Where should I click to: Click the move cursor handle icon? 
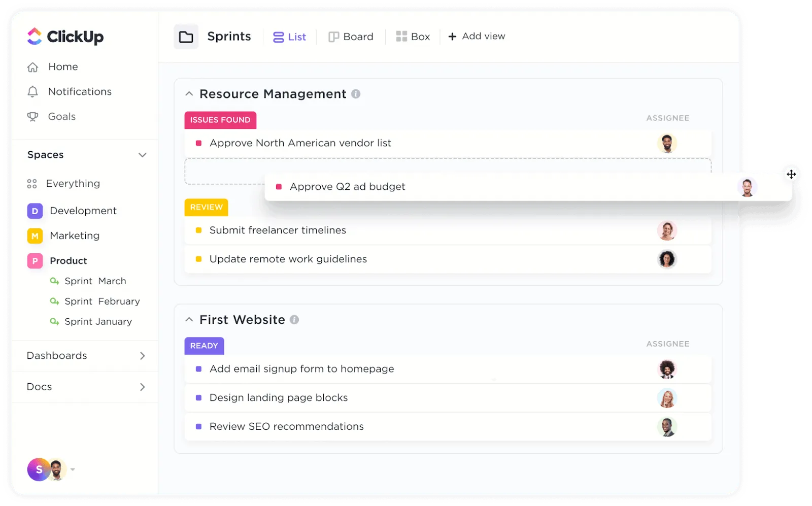(791, 174)
